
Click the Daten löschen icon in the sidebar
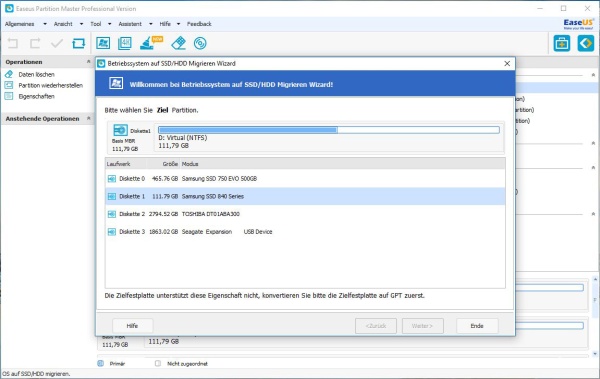[x=9, y=74]
